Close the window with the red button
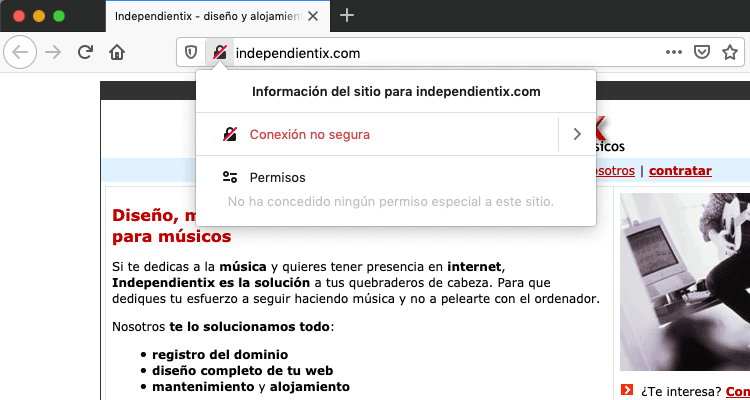 click(x=19, y=16)
